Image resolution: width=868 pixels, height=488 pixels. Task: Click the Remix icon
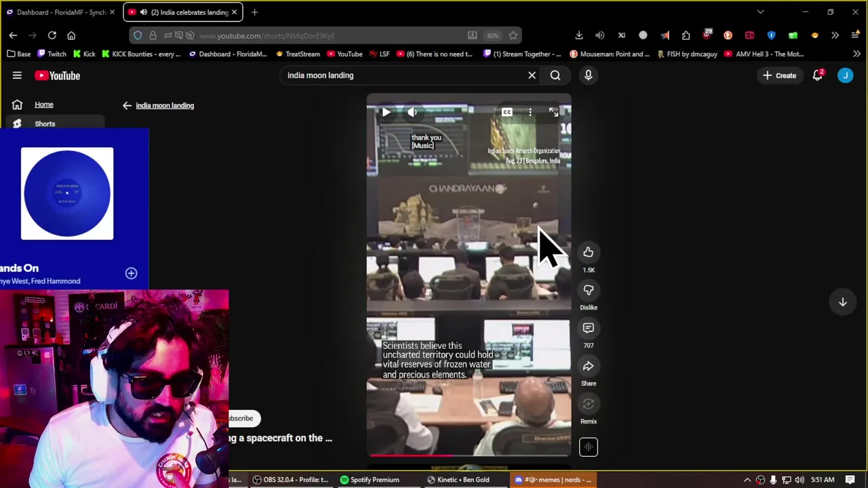pyautogui.click(x=588, y=404)
